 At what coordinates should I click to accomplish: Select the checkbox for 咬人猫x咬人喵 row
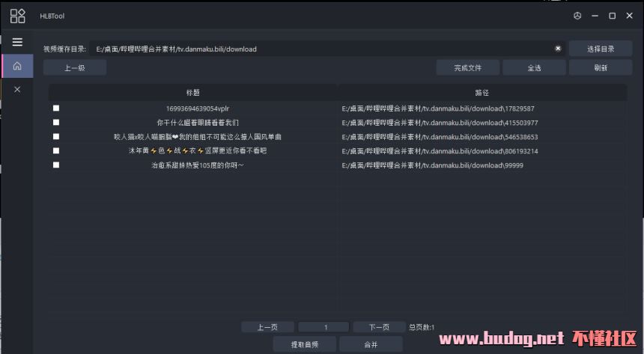56,136
